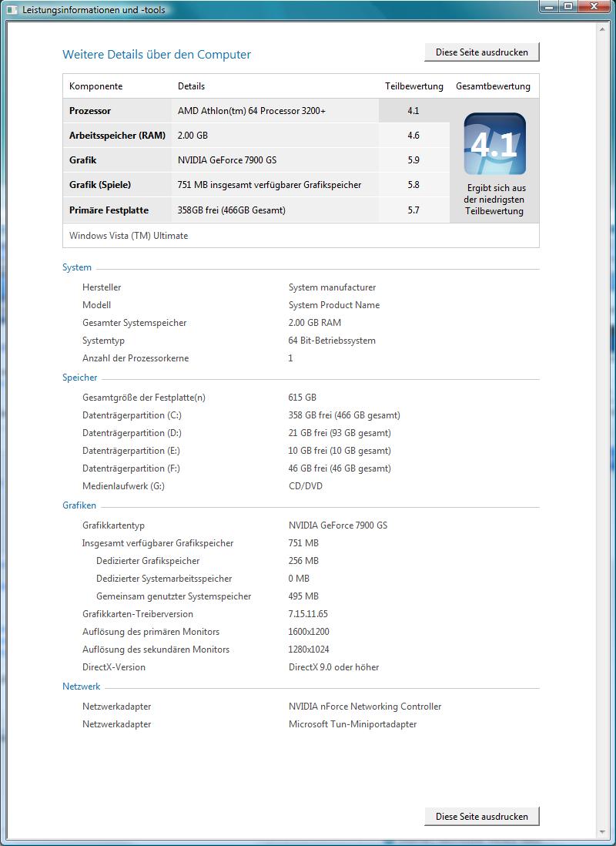The width and height of the screenshot is (616, 846).
Task: Click 'Microsoft Tun-Miniportadapter' value
Action: [x=352, y=724]
